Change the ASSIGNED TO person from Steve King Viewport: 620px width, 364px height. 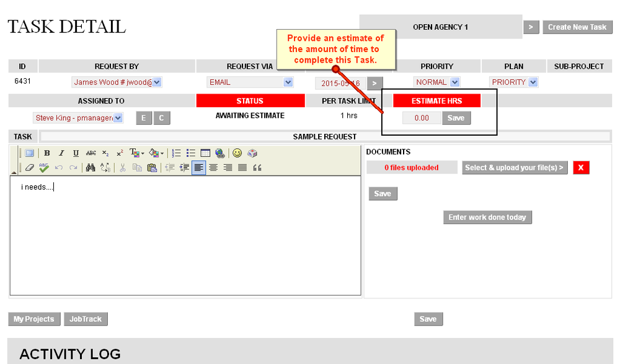coord(77,117)
